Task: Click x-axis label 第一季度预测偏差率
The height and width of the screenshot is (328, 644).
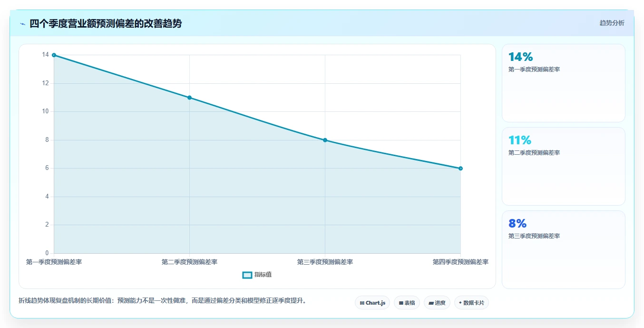Action: pyautogui.click(x=54, y=262)
